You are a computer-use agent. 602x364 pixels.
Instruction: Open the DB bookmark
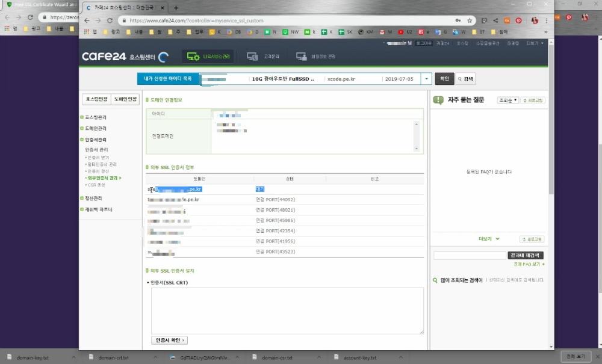pyautogui.click(x=234, y=32)
